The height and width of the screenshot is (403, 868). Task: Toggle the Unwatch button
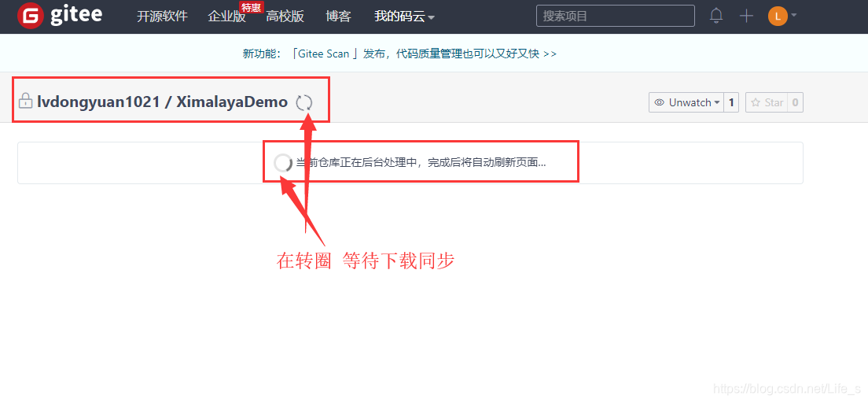click(686, 102)
